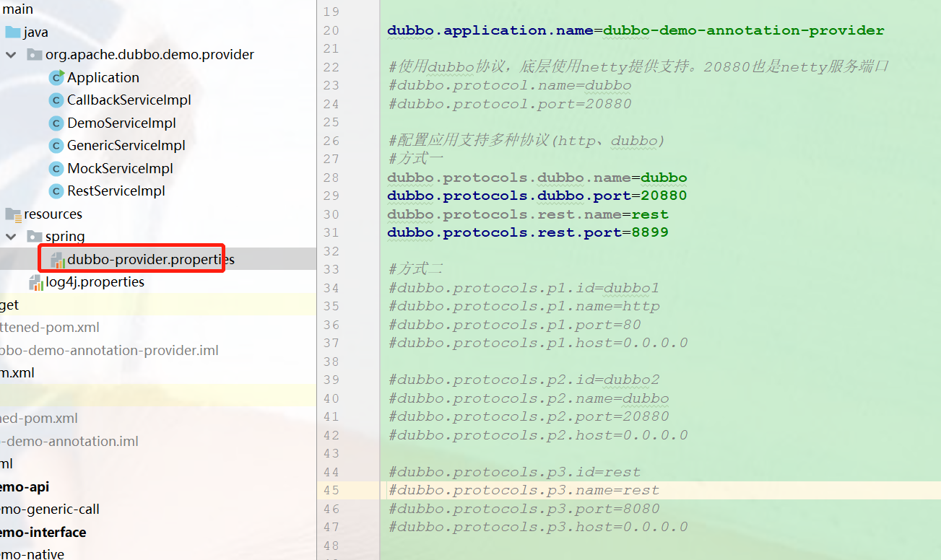This screenshot has width=941, height=560.
Task: Click the dubbo.protocols.dubbo.port=20880 line
Action: pyautogui.click(x=537, y=196)
